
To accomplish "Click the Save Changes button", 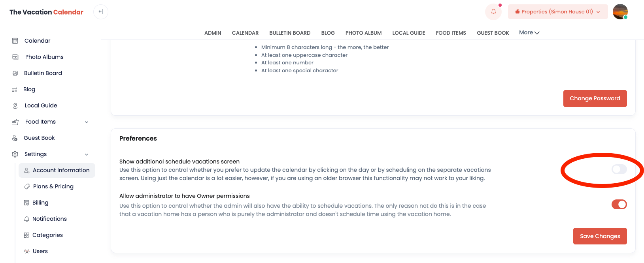I will click(600, 236).
